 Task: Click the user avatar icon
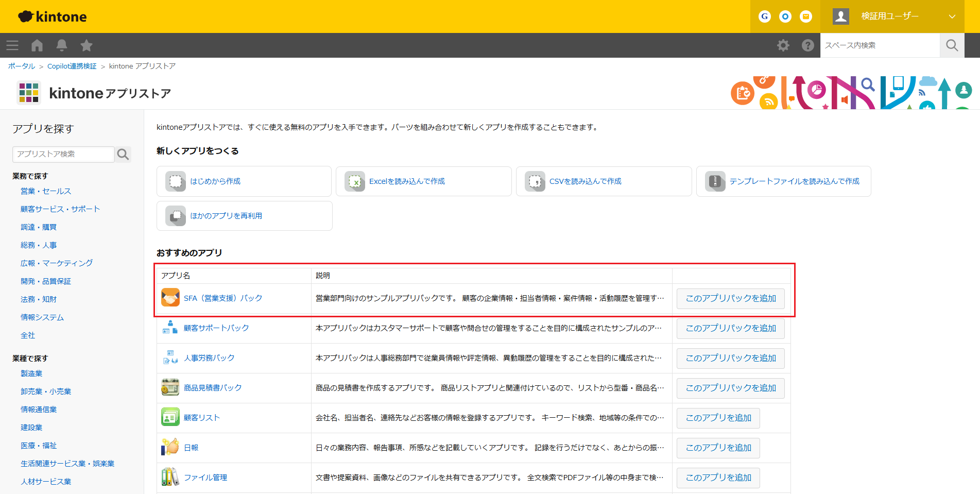[841, 16]
